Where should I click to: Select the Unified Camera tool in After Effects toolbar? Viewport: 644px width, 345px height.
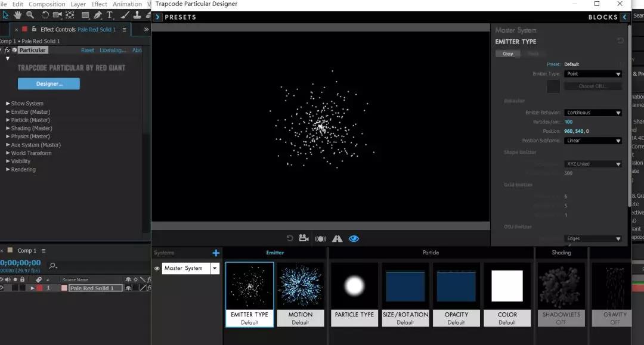coord(57,15)
